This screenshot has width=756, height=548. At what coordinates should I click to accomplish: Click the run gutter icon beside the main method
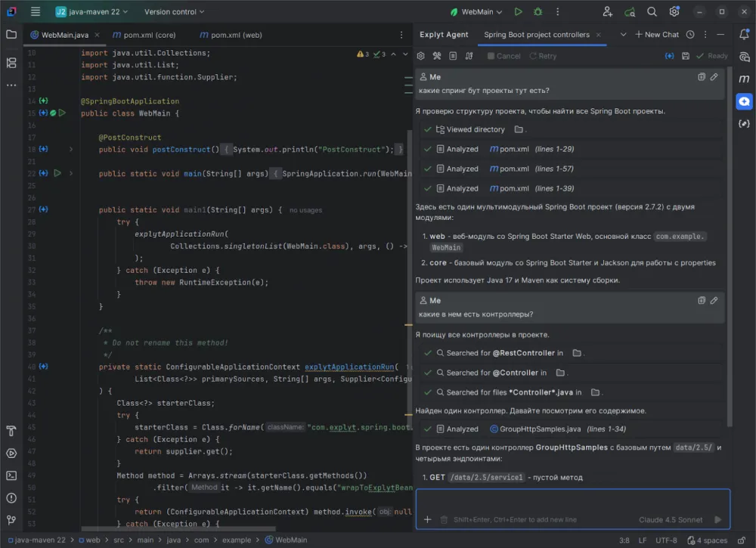tap(57, 173)
